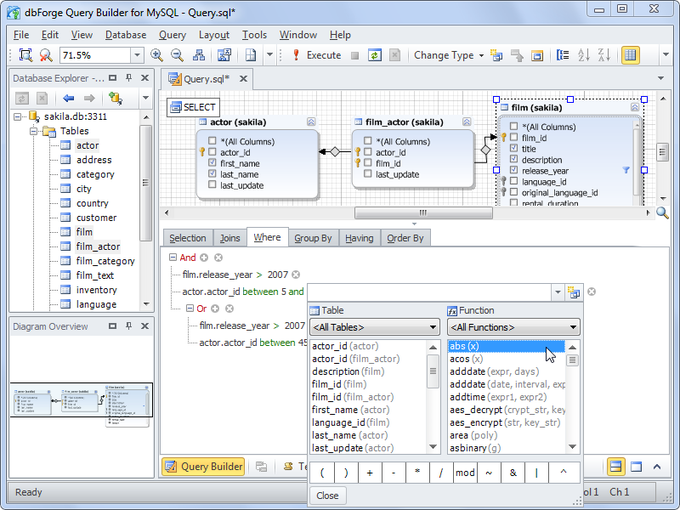Image resolution: width=680 pixels, height=510 pixels.
Task: Check last_update in the actor table
Action: pos(212,185)
